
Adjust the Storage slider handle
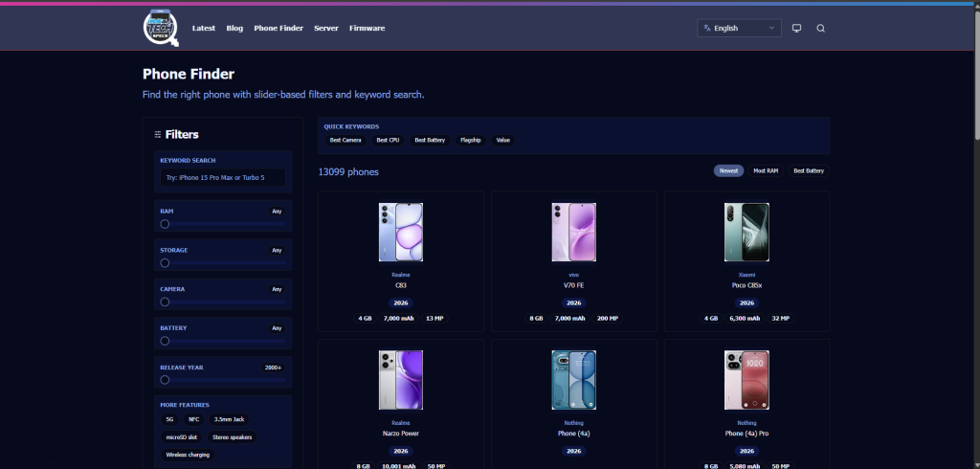coord(165,263)
